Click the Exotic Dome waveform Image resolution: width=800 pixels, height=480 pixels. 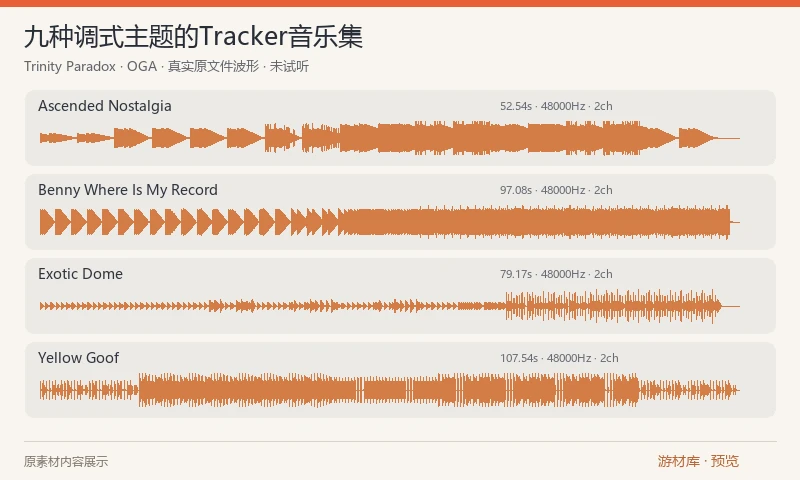point(390,306)
